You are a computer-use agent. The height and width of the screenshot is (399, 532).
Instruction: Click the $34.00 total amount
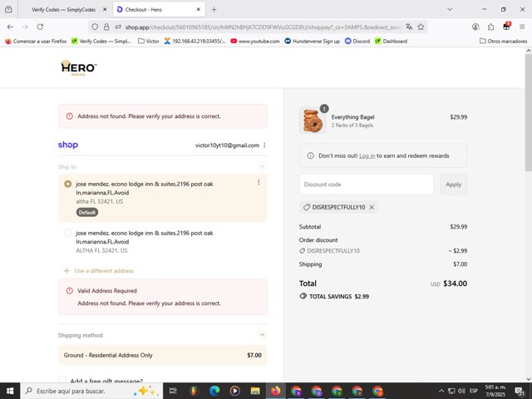coord(455,283)
